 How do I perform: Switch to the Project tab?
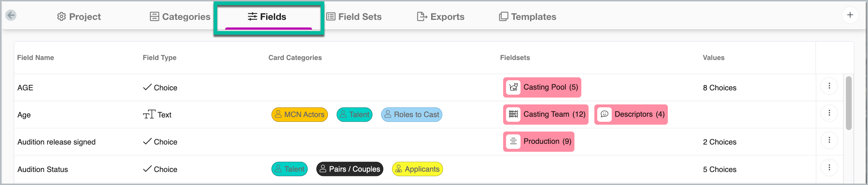pos(79,17)
